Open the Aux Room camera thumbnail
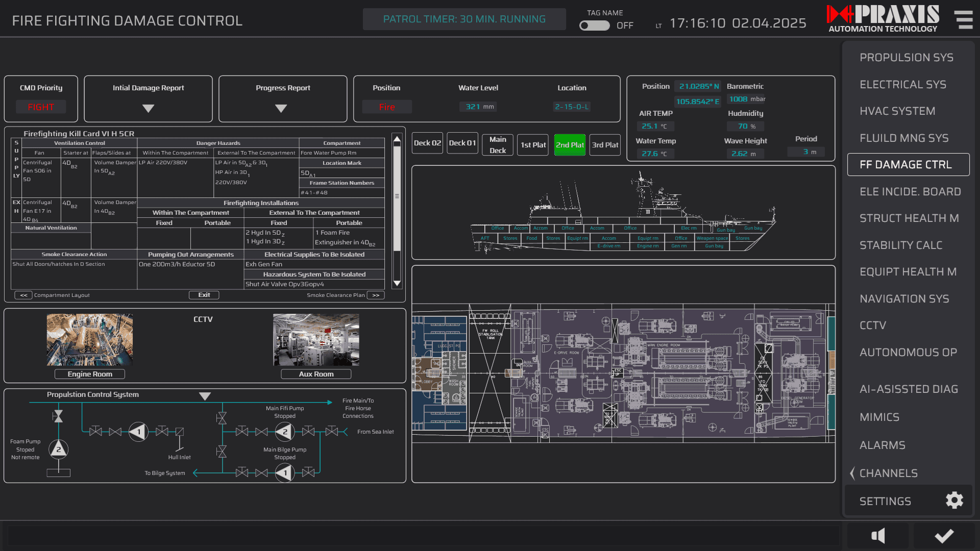Viewport: 980px width, 551px height. pyautogui.click(x=316, y=339)
